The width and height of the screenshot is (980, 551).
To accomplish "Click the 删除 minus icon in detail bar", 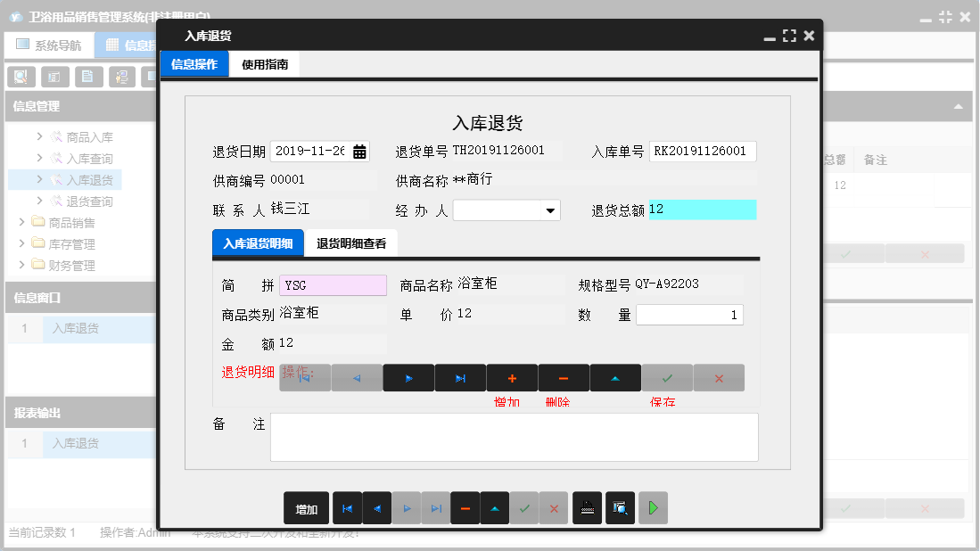I will [564, 377].
